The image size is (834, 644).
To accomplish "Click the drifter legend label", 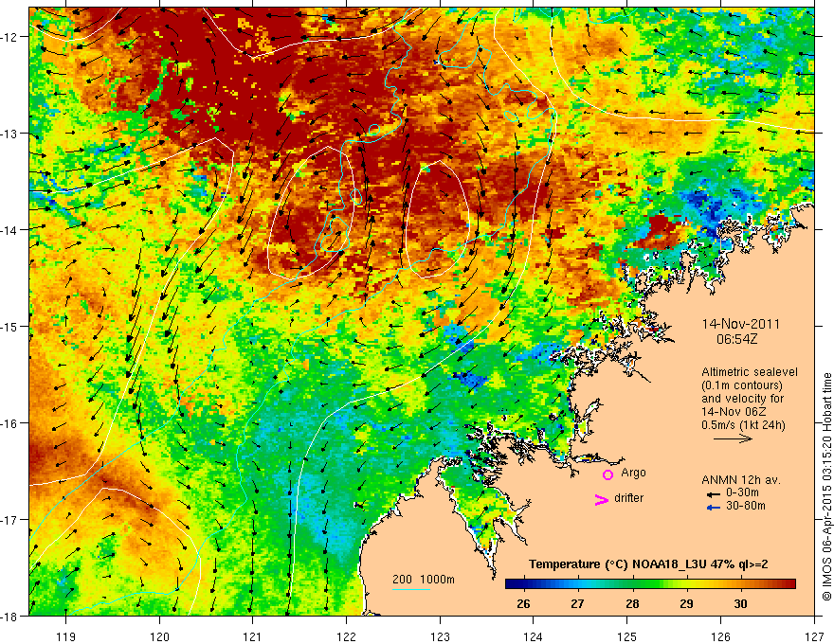I will (x=628, y=498).
